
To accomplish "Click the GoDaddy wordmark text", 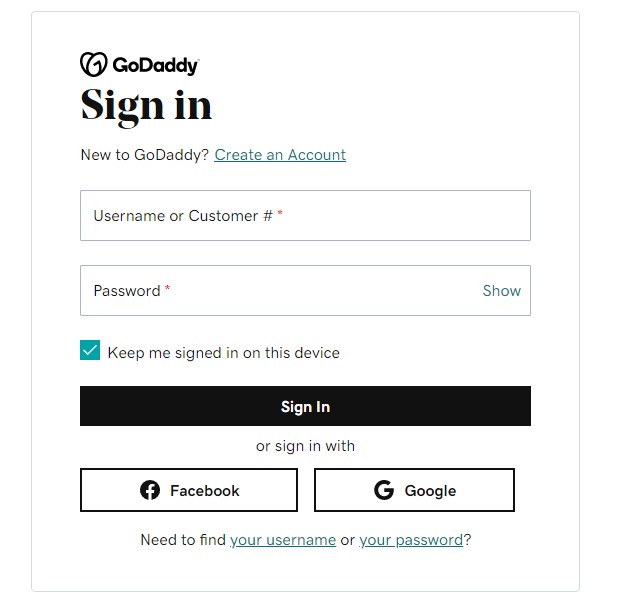I will (156, 66).
